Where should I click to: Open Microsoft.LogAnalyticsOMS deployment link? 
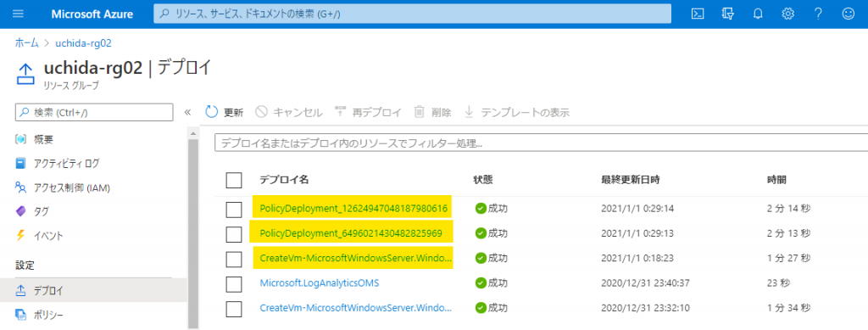320,283
